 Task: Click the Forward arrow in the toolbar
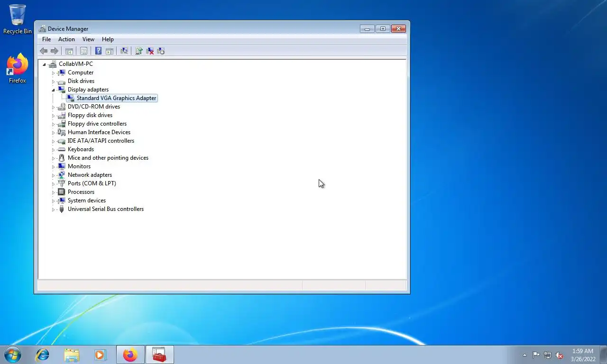pyautogui.click(x=55, y=51)
